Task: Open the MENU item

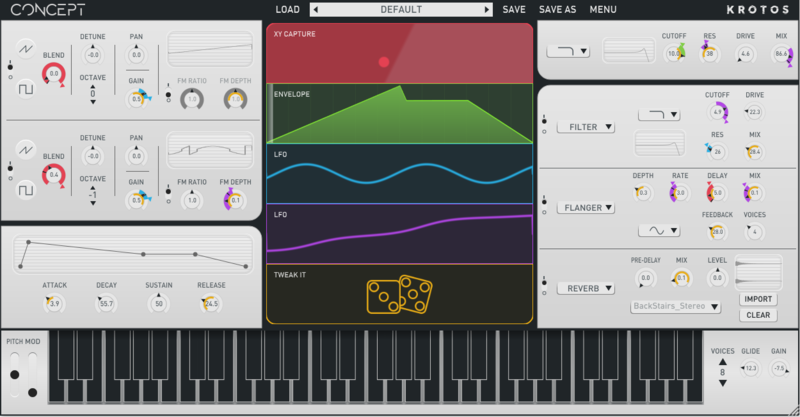Action: click(x=603, y=9)
